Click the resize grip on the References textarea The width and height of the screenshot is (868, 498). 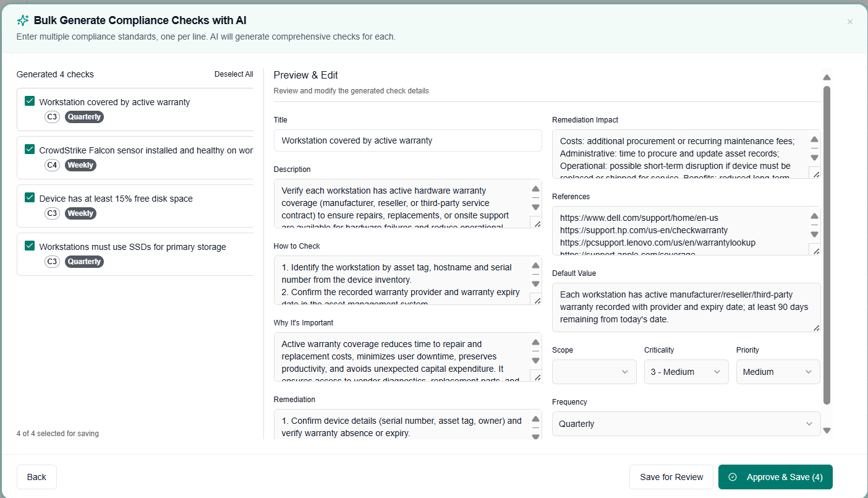click(815, 251)
